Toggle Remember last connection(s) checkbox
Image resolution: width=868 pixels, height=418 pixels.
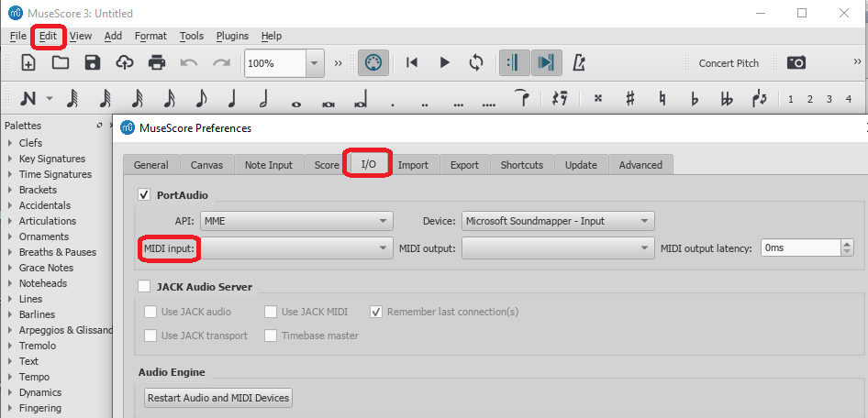(376, 312)
